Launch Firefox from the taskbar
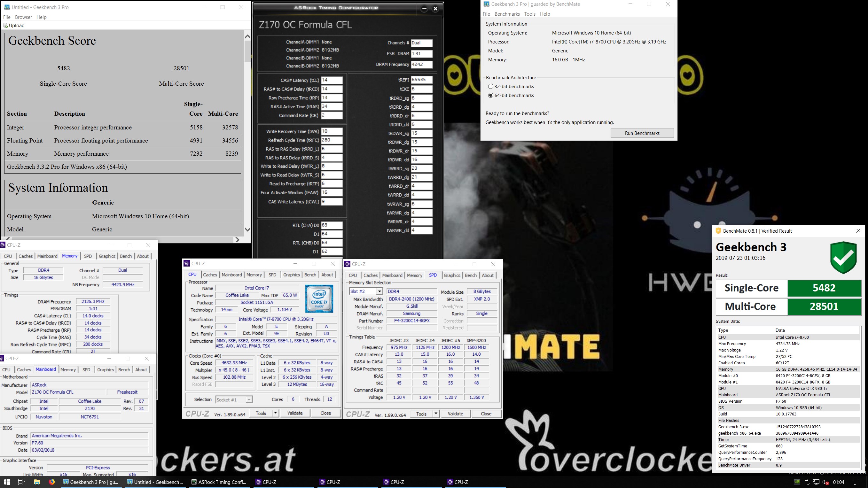The width and height of the screenshot is (868, 488). coord(51,482)
